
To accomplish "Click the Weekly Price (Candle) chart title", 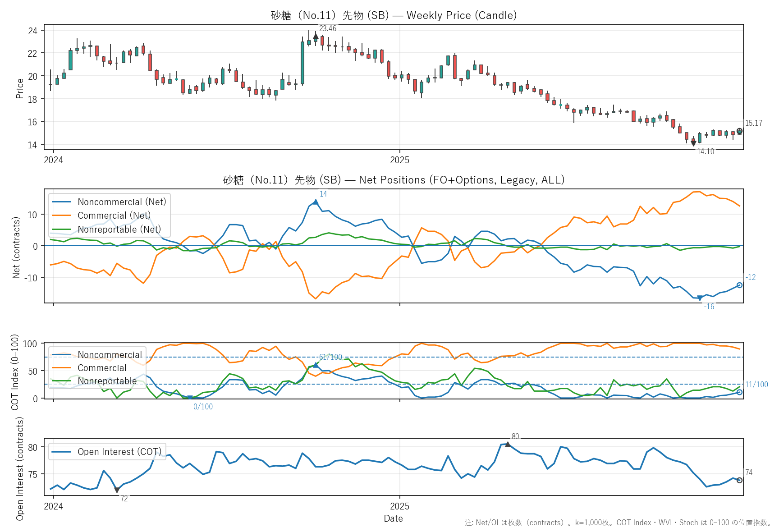I will click(393, 15).
